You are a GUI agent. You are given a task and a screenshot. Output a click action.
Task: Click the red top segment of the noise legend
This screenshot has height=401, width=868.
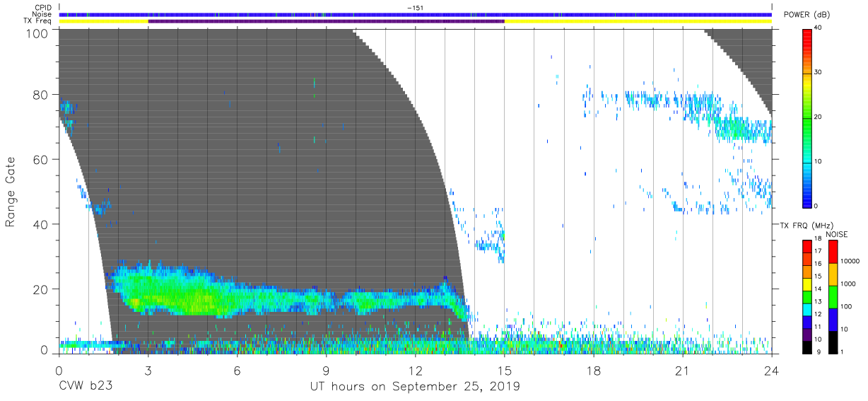833,252
